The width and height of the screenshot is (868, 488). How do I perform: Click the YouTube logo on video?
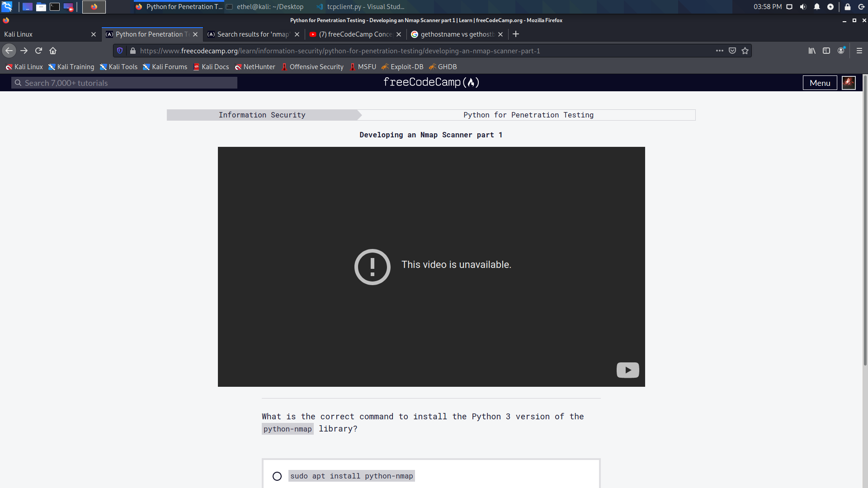(x=627, y=370)
